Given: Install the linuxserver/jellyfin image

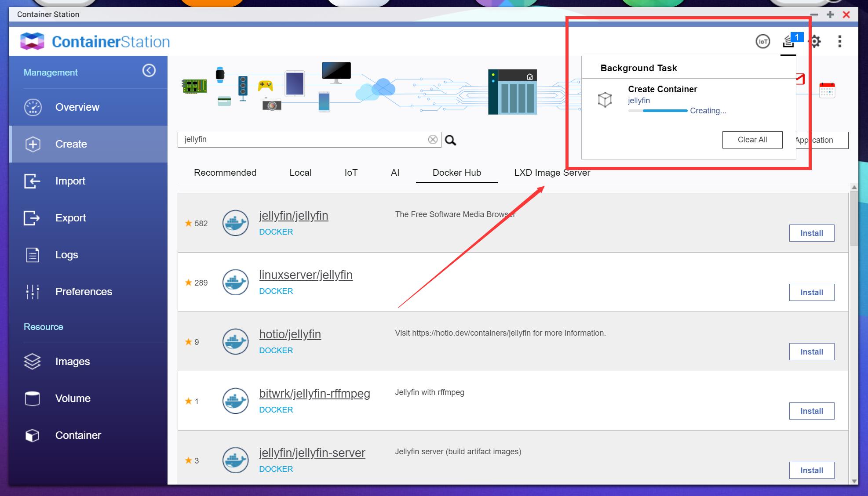Looking at the screenshot, I should (811, 293).
